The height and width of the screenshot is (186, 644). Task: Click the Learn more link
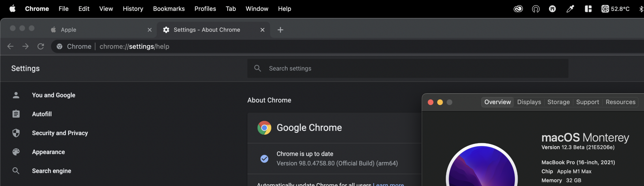[388, 184]
